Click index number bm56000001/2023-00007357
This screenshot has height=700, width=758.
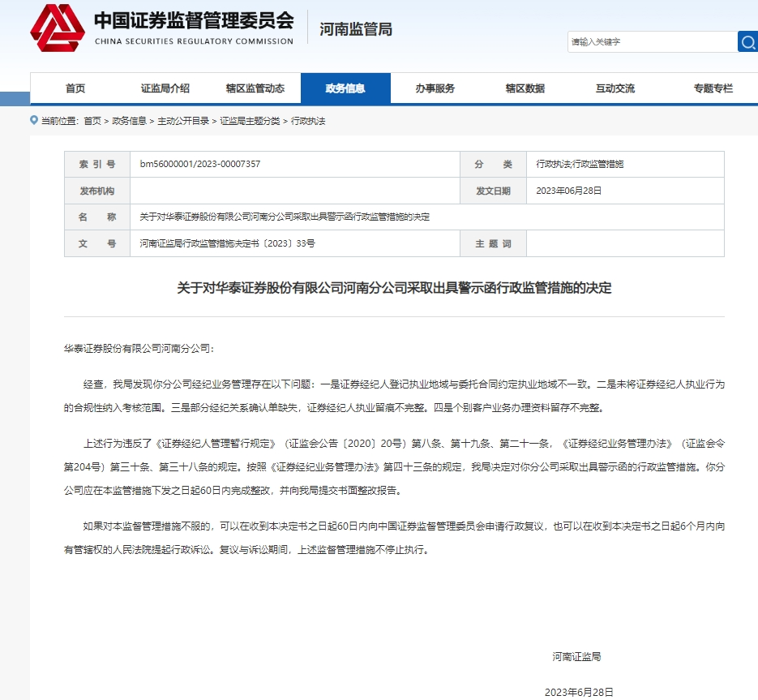[x=200, y=164]
